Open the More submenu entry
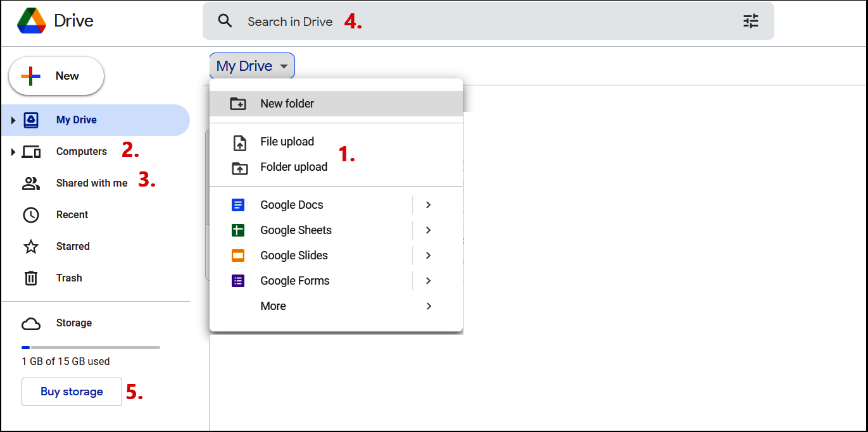Image resolution: width=868 pixels, height=432 pixels. click(x=272, y=305)
